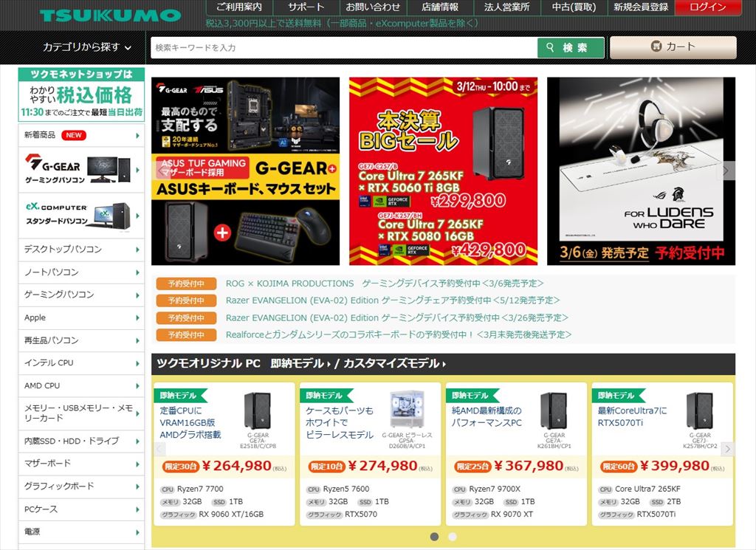756x550 pixels.
Task: Show next products with right arrow in PC list
Action: pos(728,449)
